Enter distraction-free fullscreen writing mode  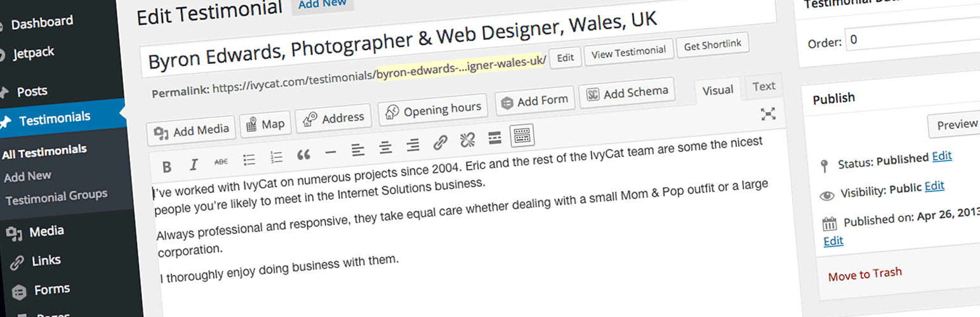(768, 114)
